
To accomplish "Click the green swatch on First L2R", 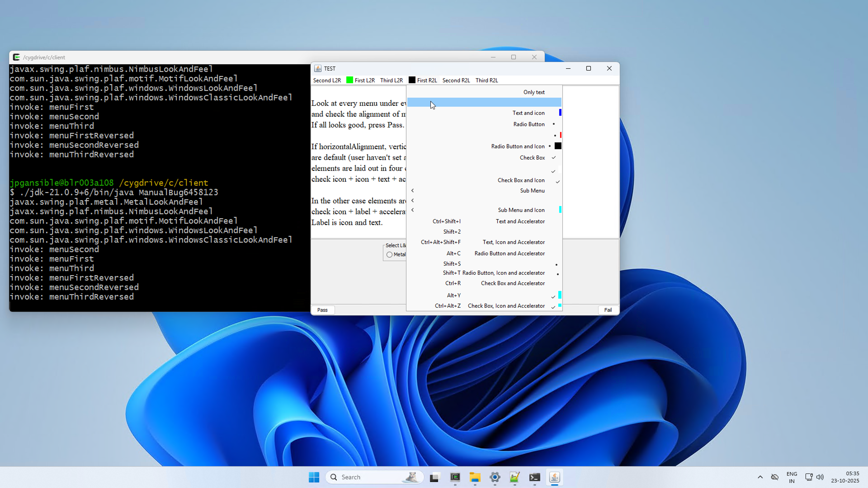I will click(x=349, y=80).
